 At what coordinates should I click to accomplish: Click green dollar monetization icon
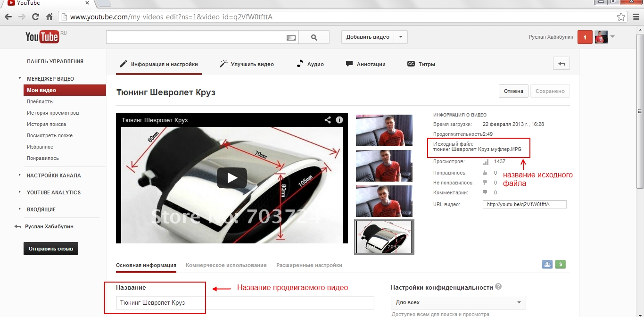(x=561, y=264)
